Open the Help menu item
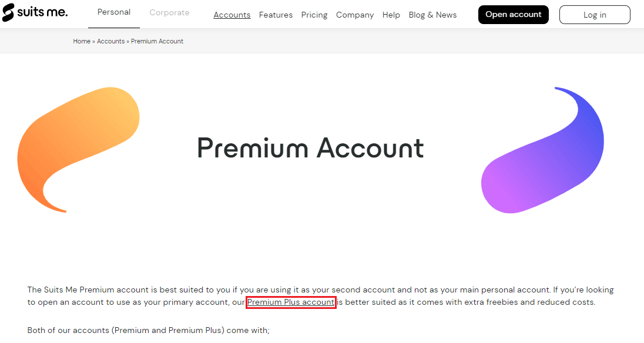The height and width of the screenshot is (343, 644). [391, 15]
